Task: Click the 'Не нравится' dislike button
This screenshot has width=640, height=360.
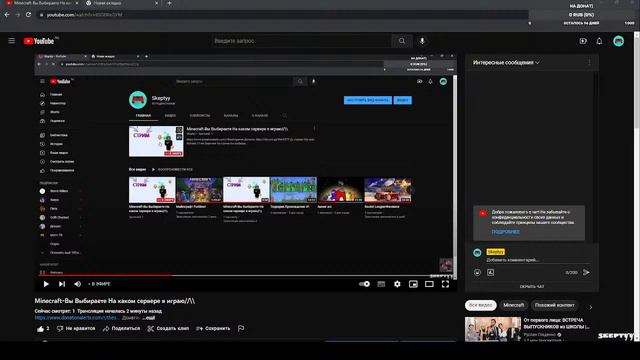Action: (x=76, y=329)
